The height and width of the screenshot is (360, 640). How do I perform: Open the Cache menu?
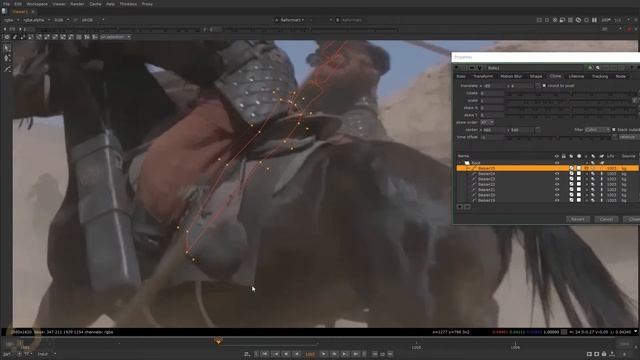tap(95, 4)
